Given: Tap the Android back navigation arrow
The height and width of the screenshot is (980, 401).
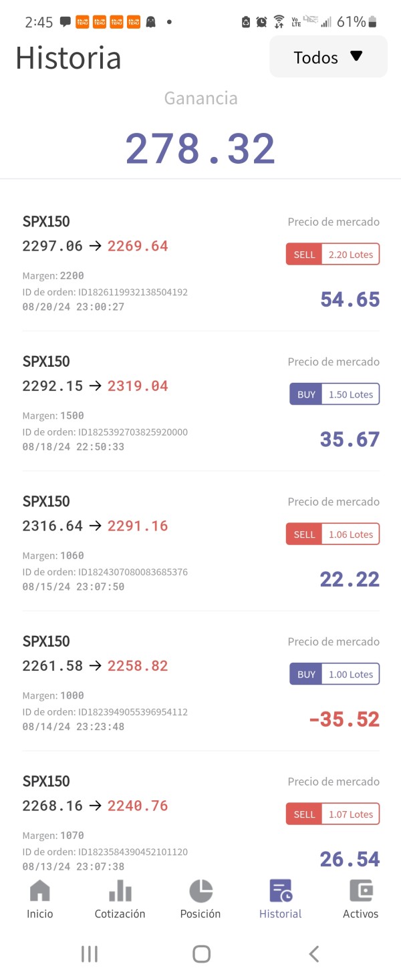Looking at the screenshot, I should [x=313, y=954].
